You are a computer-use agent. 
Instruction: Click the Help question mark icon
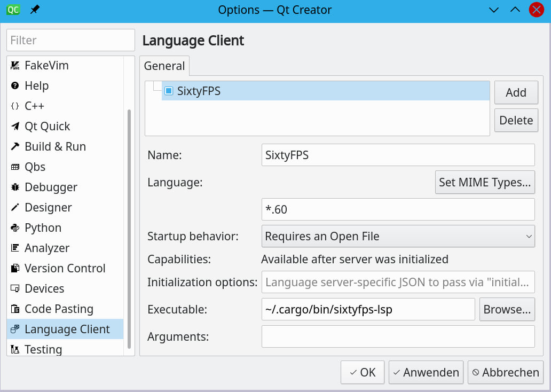(x=15, y=85)
